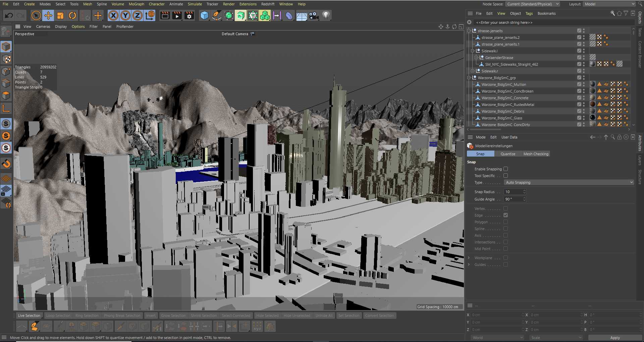Select the Polygon Pen tool icon
Viewport: 644px width, 342px height.
[34, 326]
